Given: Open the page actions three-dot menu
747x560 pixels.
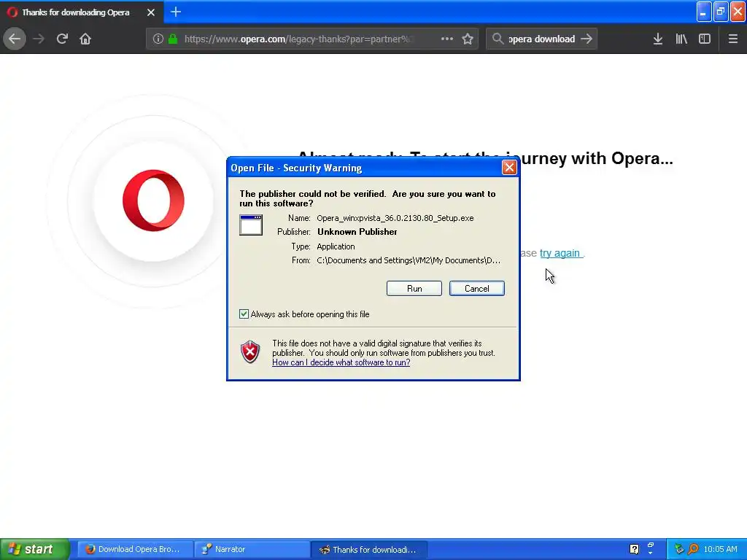Looking at the screenshot, I should (447, 39).
